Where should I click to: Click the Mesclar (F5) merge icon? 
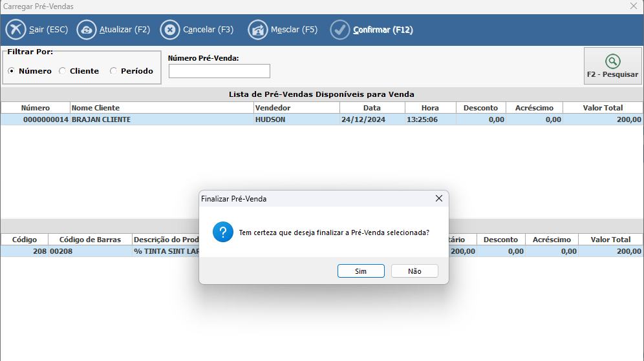[258, 30]
